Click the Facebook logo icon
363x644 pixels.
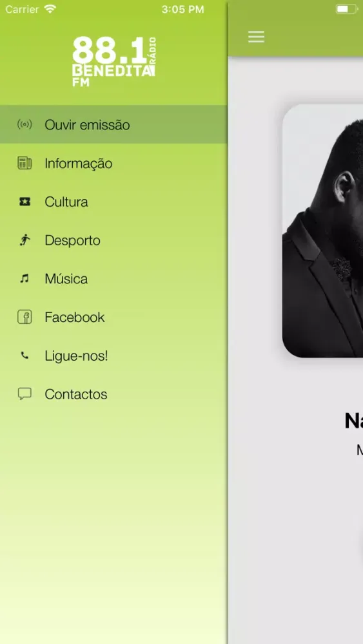coord(25,317)
